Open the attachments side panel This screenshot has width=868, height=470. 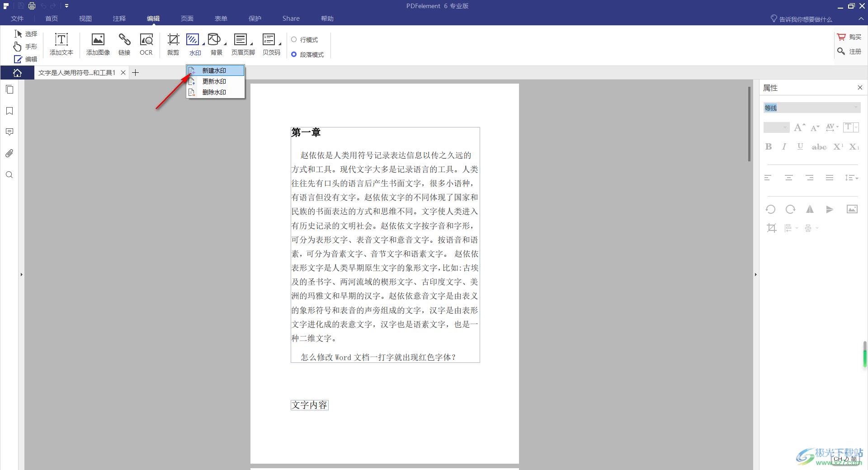[9, 154]
